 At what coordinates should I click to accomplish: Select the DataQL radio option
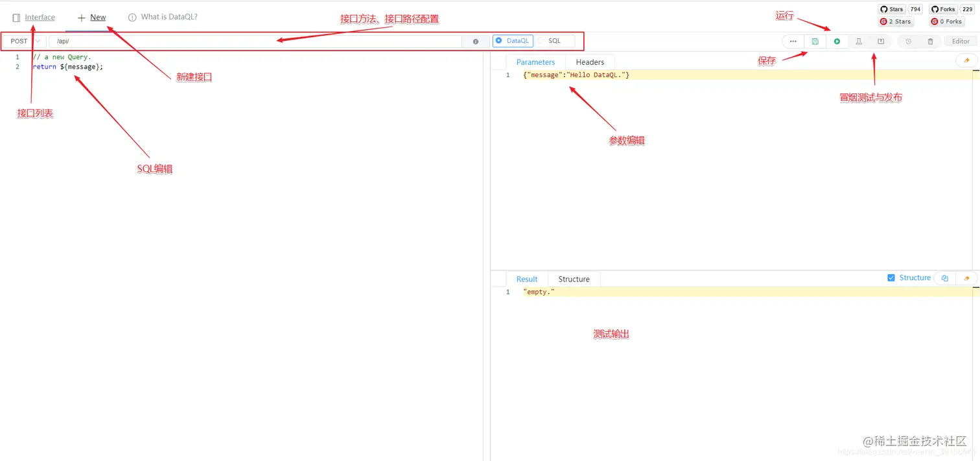coord(513,41)
